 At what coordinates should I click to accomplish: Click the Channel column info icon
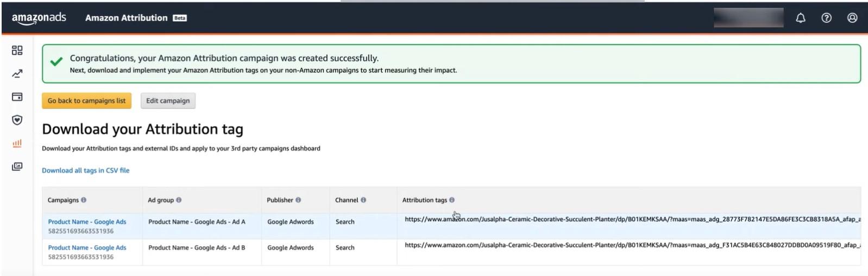click(x=363, y=200)
